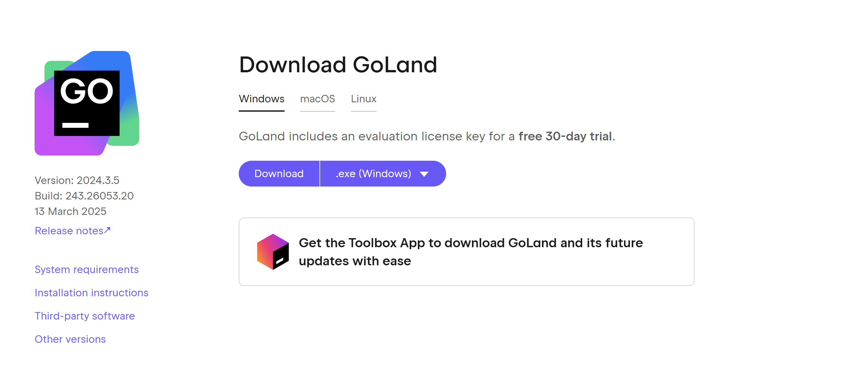The width and height of the screenshot is (868, 365).
Task: Click the Download GoLand heading
Action: point(338,64)
